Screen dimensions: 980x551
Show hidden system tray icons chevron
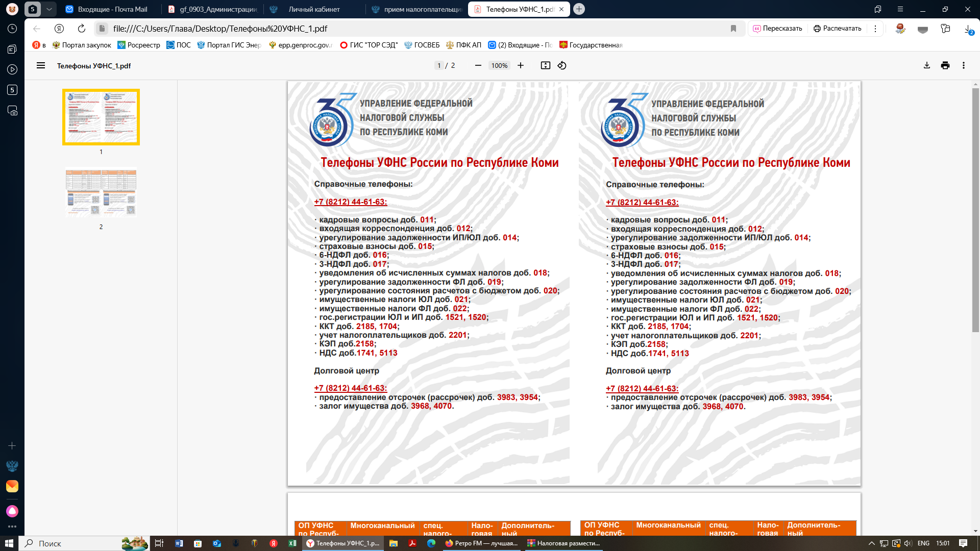(871, 543)
